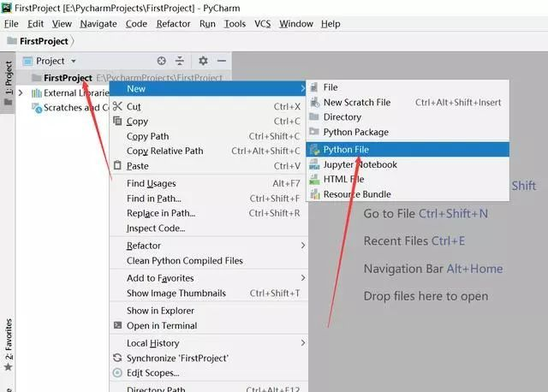
Task: Open the File menu
Action: (11, 24)
